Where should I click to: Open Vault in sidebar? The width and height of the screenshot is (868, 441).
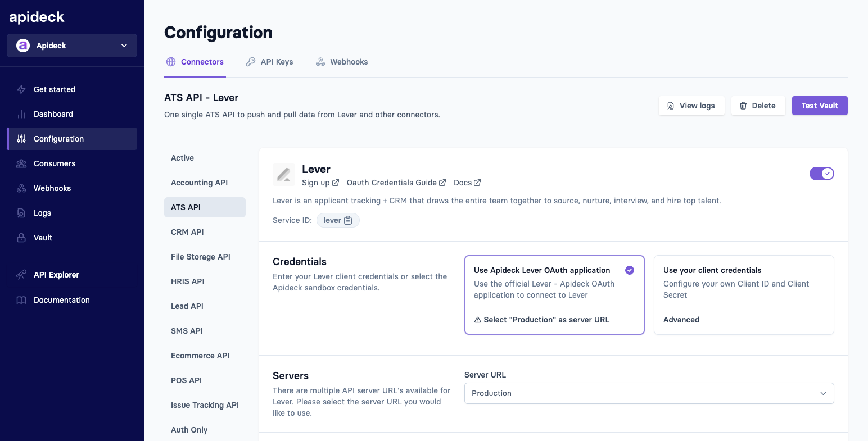[72, 238]
